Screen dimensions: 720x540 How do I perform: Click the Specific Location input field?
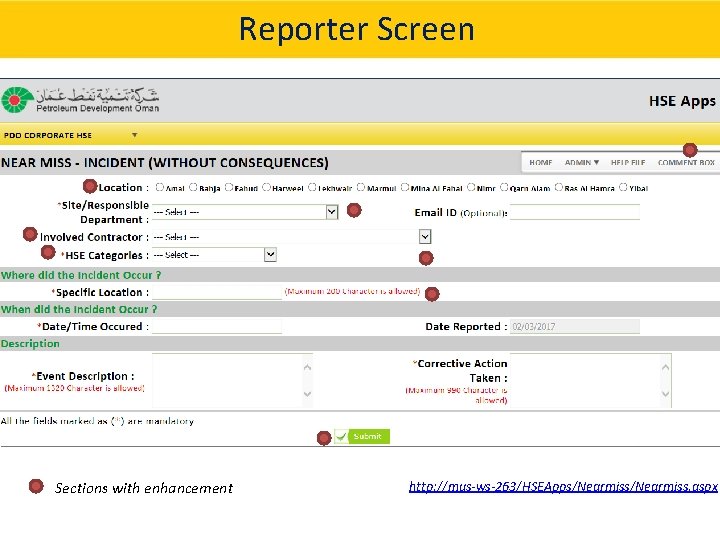(217, 292)
